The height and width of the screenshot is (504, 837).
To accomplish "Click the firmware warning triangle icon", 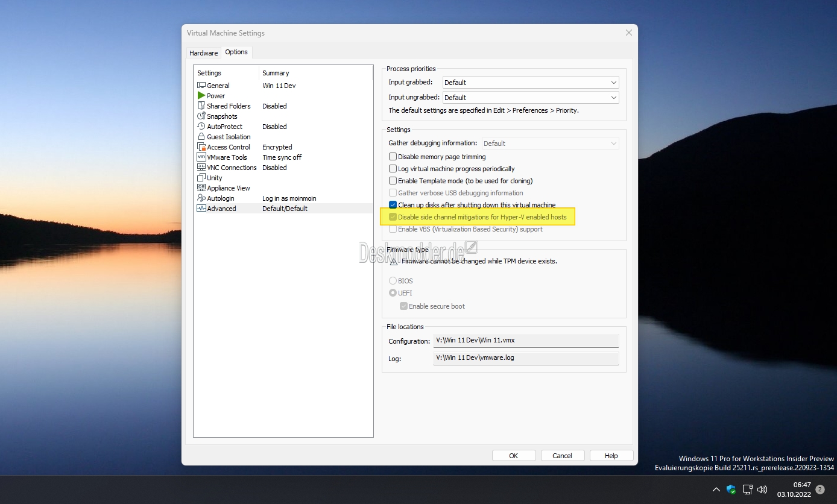I will pyautogui.click(x=394, y=262).
